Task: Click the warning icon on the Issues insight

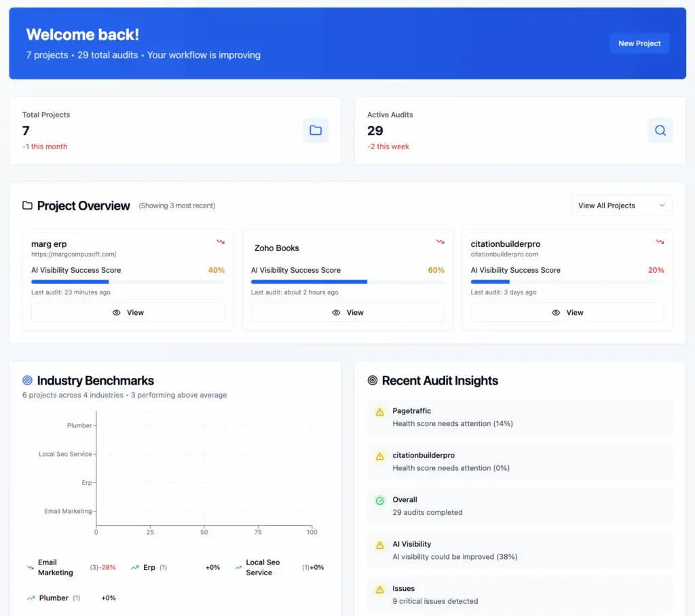Action: 380,589
